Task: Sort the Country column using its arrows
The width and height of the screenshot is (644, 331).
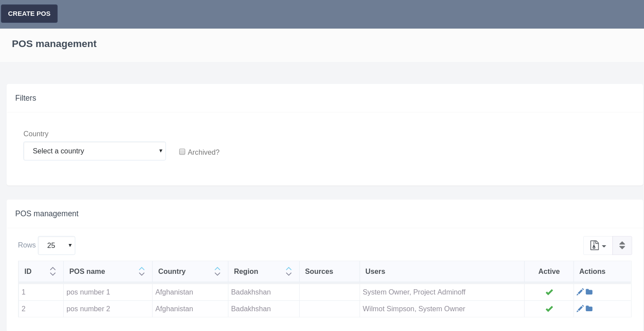Action: (x=217, y=271)
